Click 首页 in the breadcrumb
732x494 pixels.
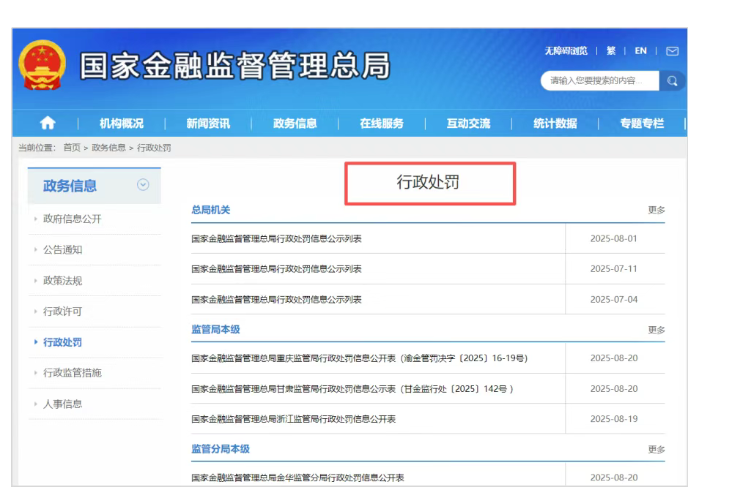pos(72,148)
